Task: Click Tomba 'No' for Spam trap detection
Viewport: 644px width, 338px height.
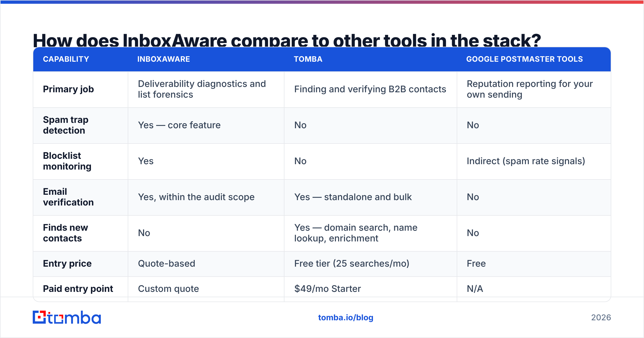Action: click(x=300, y=125)
